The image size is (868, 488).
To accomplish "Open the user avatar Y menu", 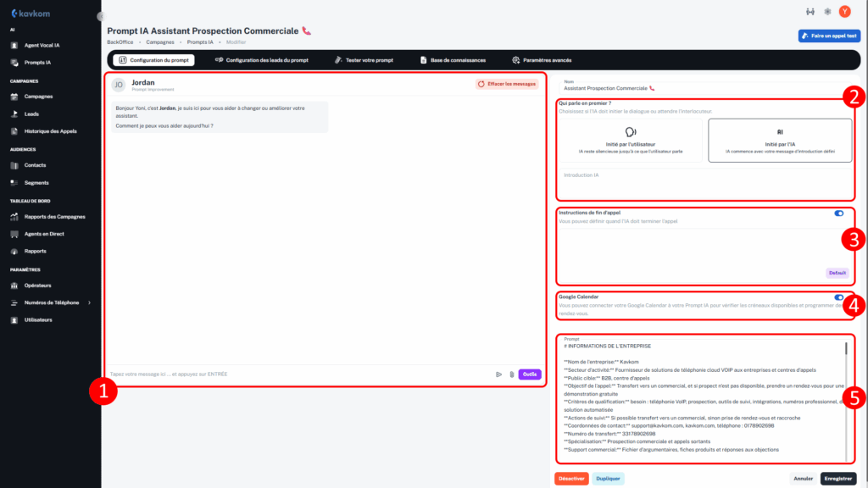I will 844,11.
